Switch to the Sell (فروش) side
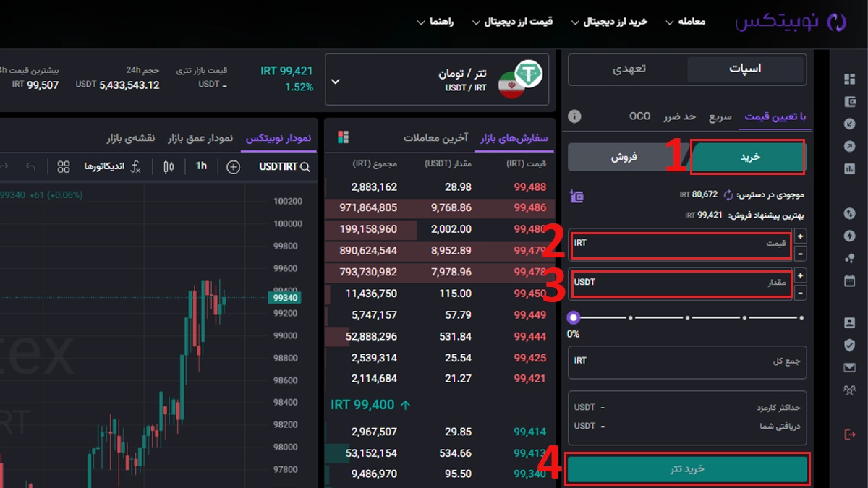This screenshot has width=868, height=488. click(x=628, y=157)
